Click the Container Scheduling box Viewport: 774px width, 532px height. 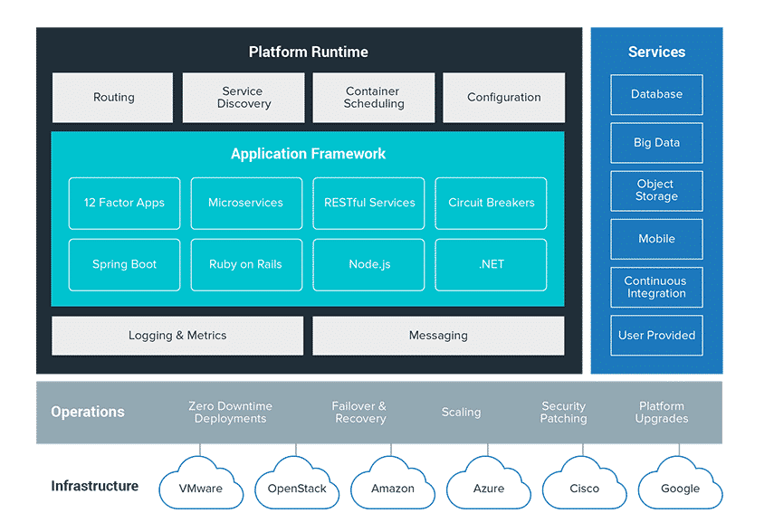(373, 98)
